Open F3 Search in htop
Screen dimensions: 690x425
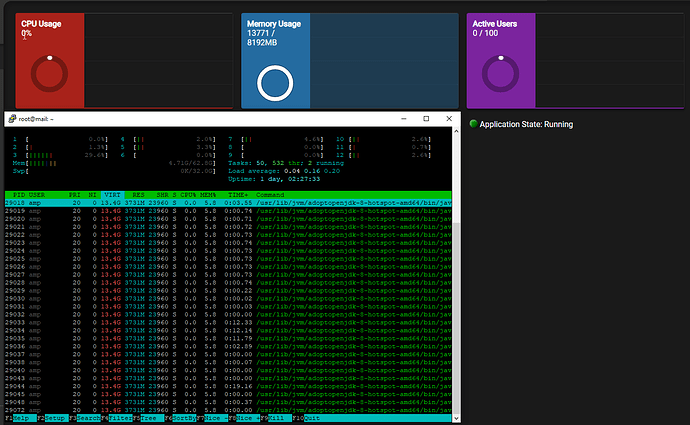coord(85,418)
